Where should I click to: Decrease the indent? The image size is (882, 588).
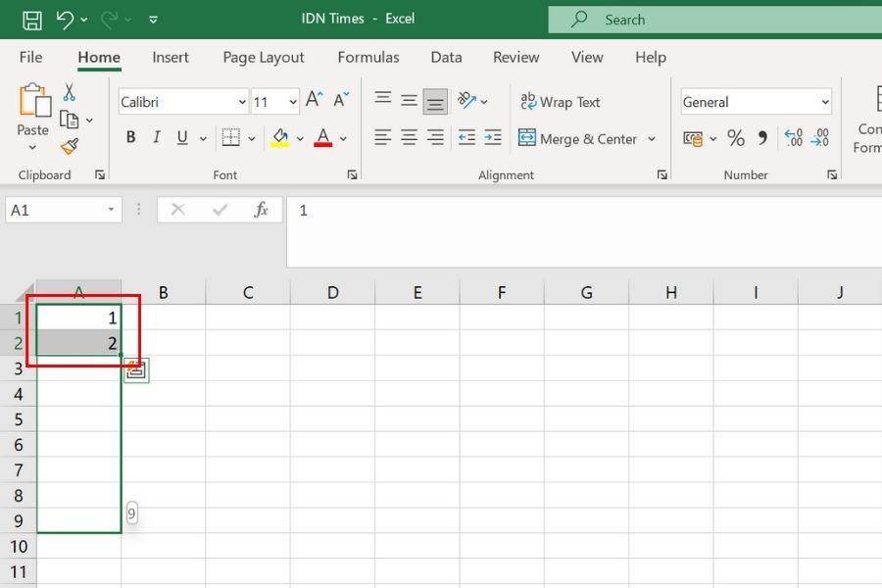[x=466, y=137]
